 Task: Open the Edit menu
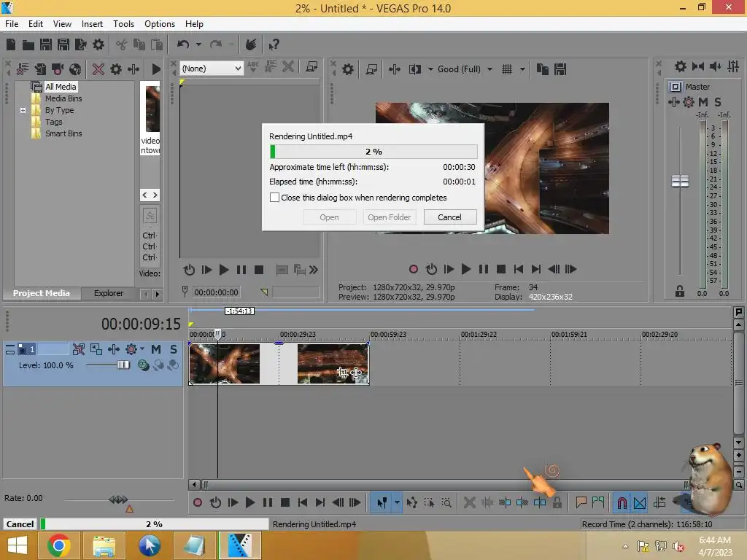click(x=35, y=24)
